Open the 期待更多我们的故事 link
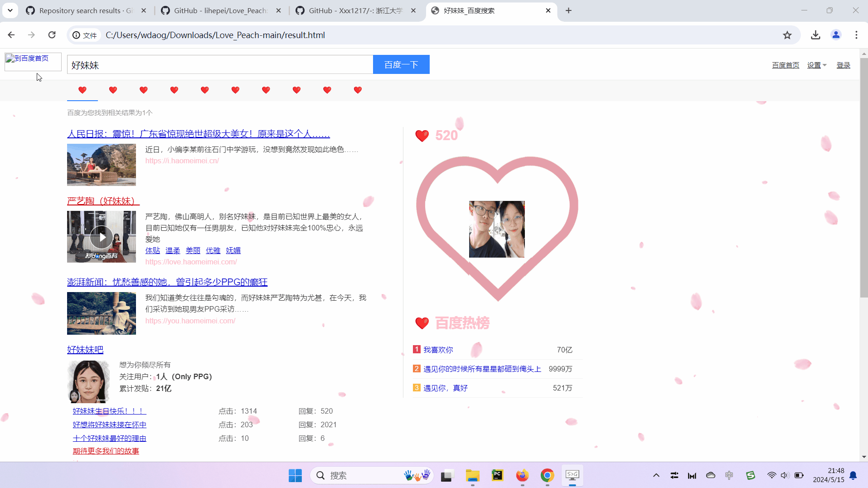This screenshot has width=868, height=488. (106, 451)
